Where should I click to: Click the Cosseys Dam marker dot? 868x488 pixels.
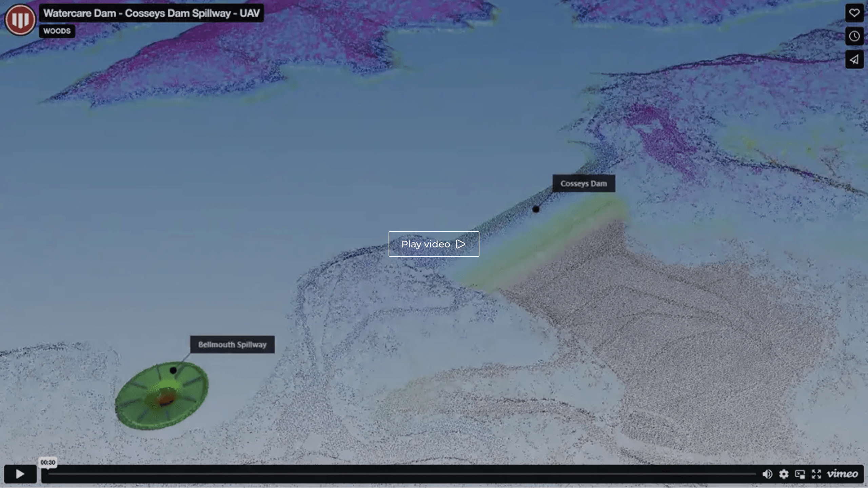click(x=536, y=209)
